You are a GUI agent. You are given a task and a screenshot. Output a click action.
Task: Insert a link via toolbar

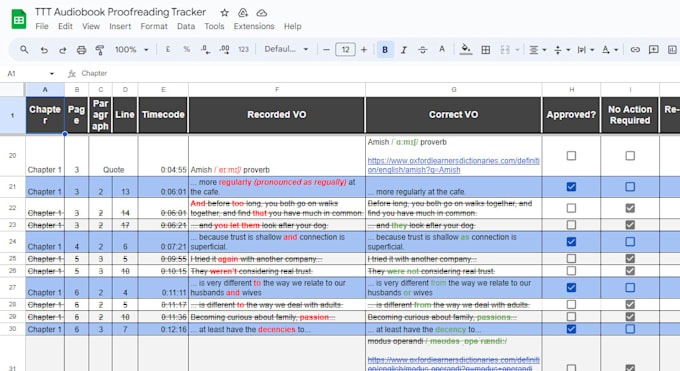tap(635, 50)
